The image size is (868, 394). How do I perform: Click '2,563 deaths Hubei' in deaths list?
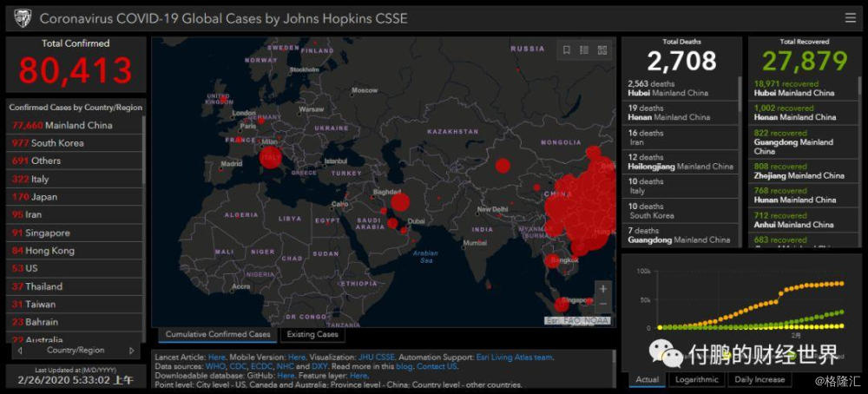tap(681, 89)
